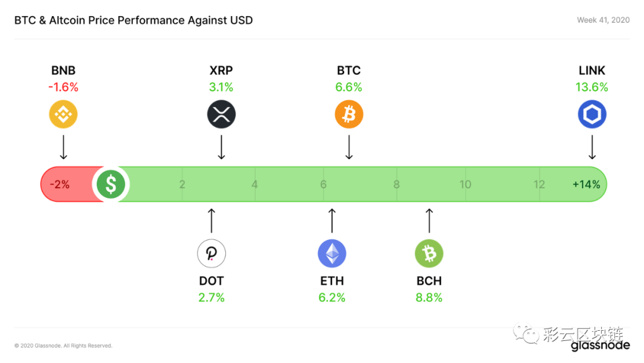Viewport: 644px width, 363px height.
Task: Click the XRP coin icon
Action: click(x=221, y=114)
